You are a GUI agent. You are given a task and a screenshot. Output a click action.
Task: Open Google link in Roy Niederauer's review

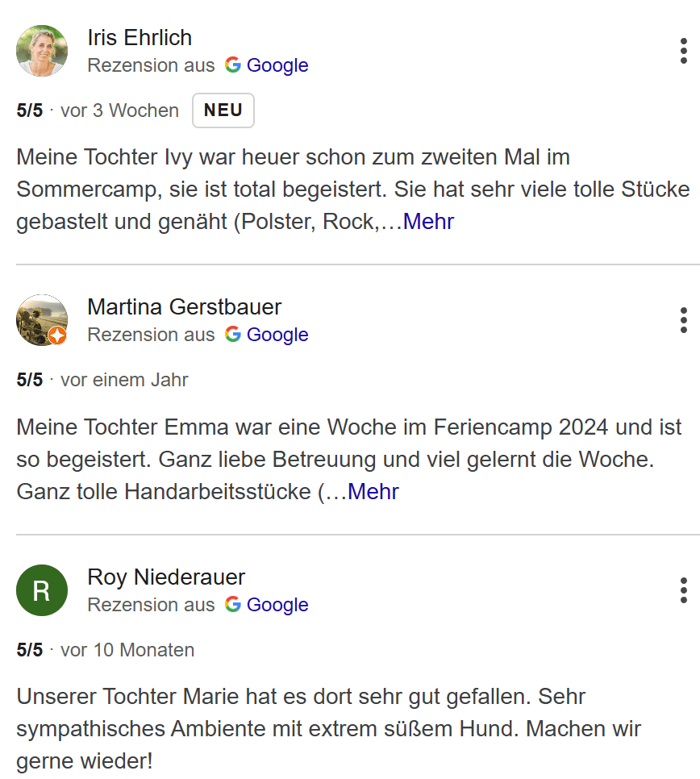pos(277,605)
